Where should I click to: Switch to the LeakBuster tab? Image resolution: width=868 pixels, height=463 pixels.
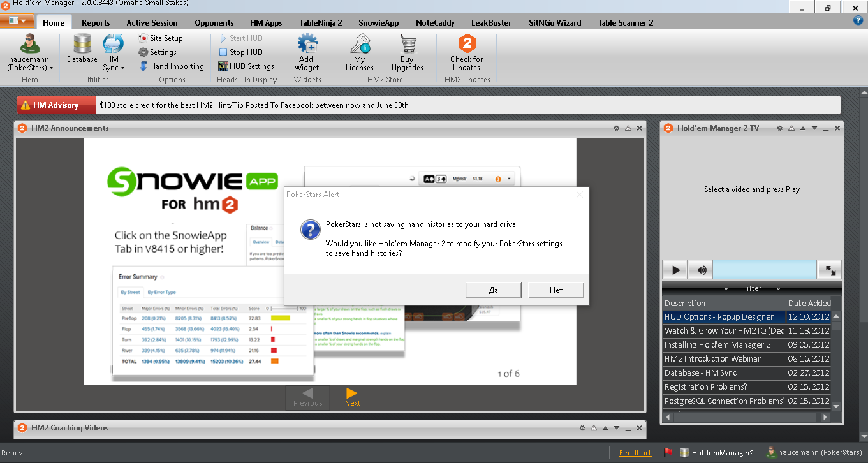coord(491,23)
